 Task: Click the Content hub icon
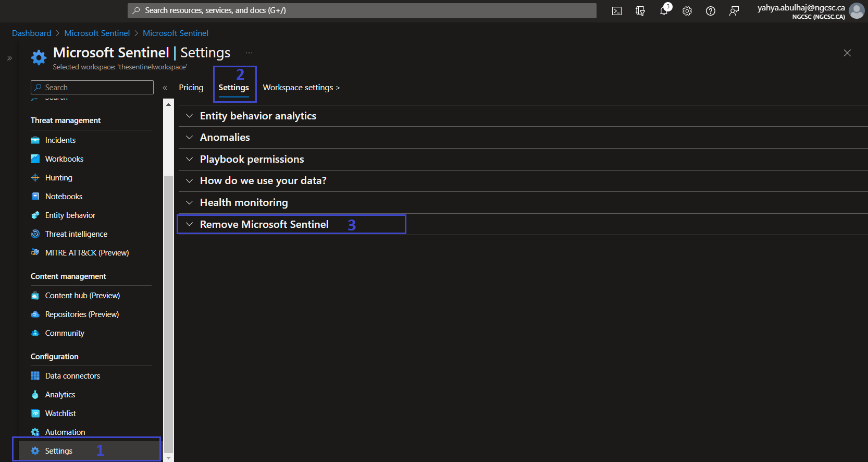35,296
